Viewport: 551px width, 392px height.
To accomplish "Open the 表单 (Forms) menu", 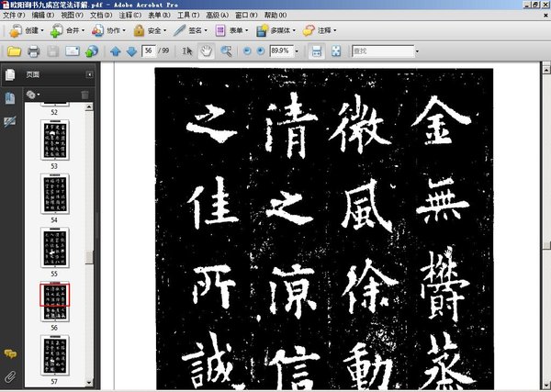I will [159, 15].
